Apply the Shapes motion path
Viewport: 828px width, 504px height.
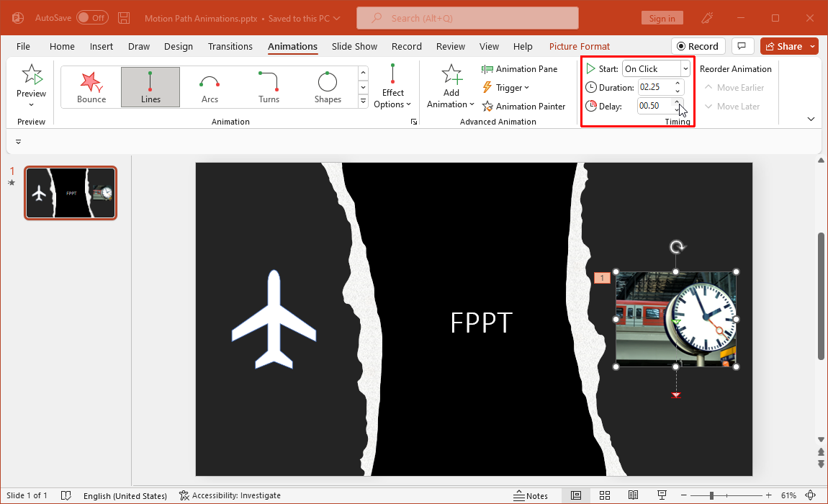click(x=328, y=87)
